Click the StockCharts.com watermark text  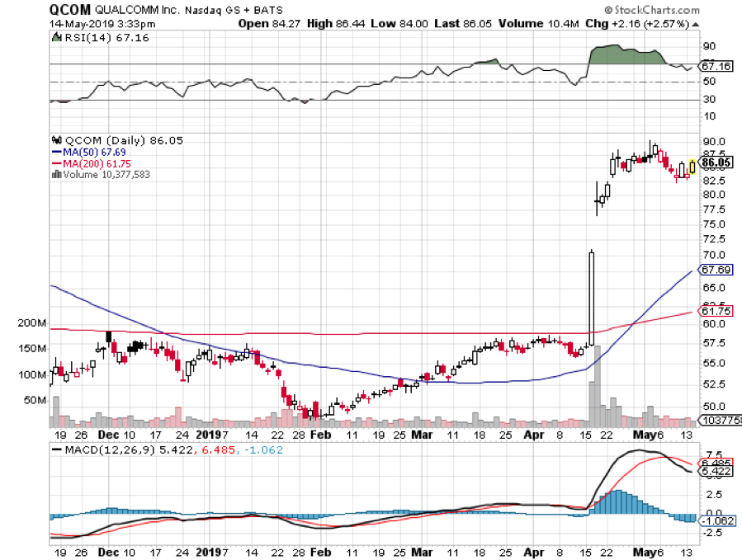651,9
